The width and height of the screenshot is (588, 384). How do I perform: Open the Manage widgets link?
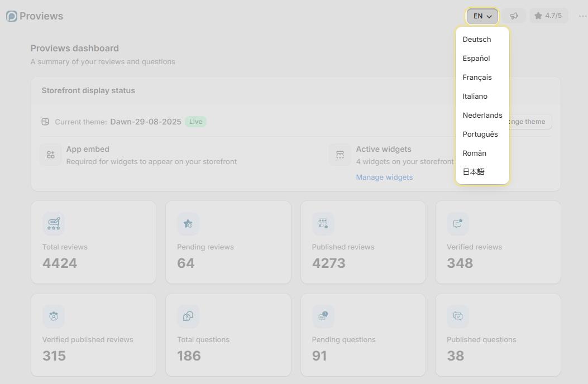pos(384,177)
